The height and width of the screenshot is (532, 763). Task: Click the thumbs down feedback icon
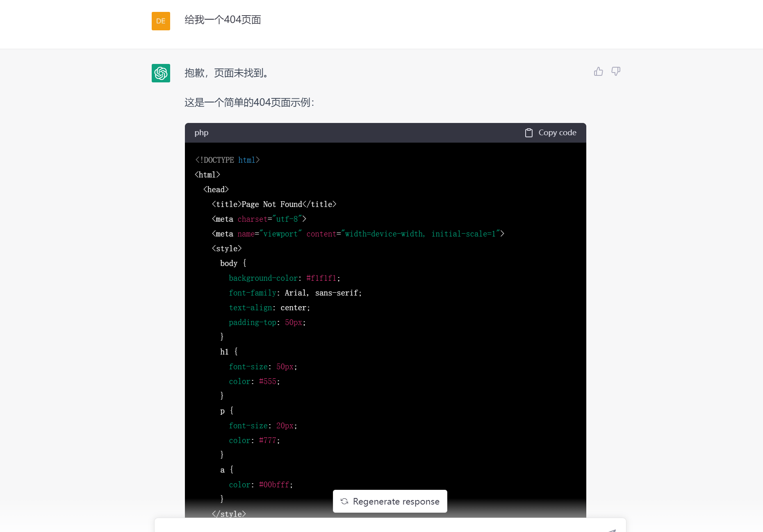click(615, 72)
